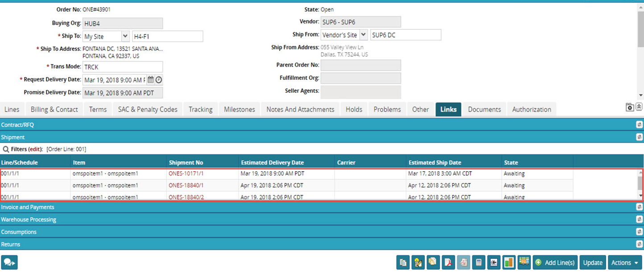Click the copy documents icon in bottom toolbar

(x=403, y=263)
